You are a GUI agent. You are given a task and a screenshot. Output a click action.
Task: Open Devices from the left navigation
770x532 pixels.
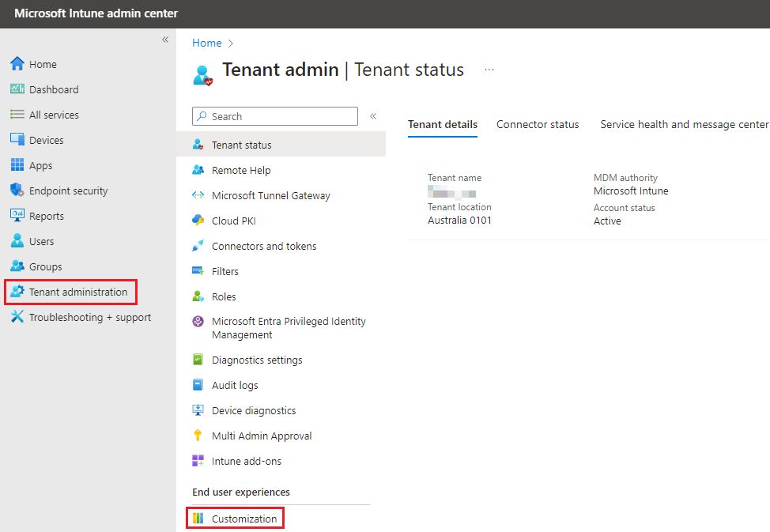[47, 139]
